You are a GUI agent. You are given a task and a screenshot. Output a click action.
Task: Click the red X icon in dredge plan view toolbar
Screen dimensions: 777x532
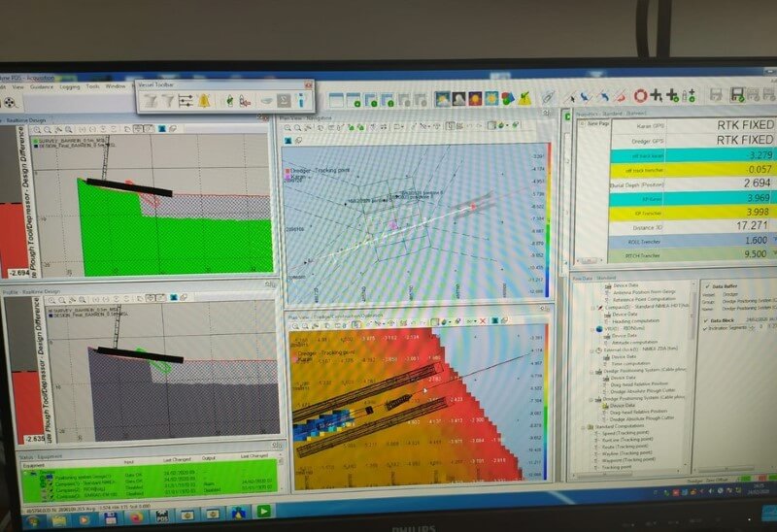tap(482, 321)
